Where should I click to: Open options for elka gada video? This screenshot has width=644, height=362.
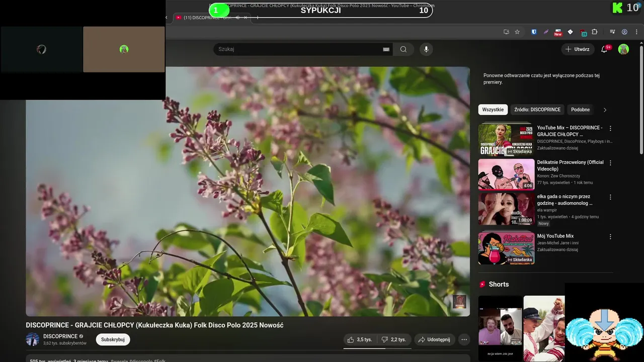tap(610, 197)
